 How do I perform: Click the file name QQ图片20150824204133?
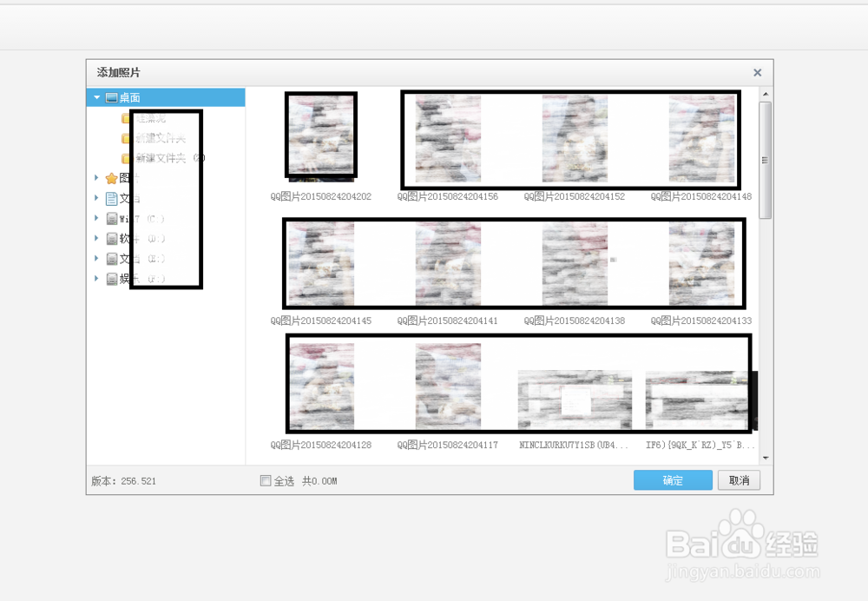tap(701, 320)
